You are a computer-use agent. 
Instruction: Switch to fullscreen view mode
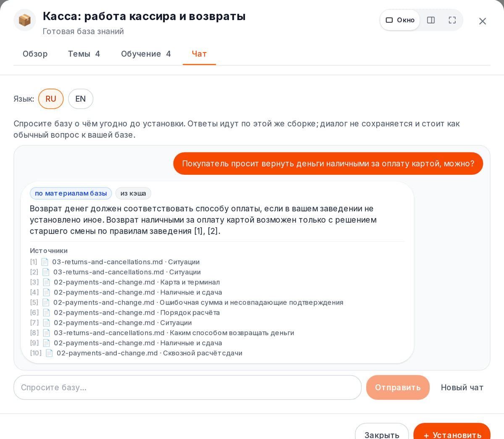tap(452, 20)
